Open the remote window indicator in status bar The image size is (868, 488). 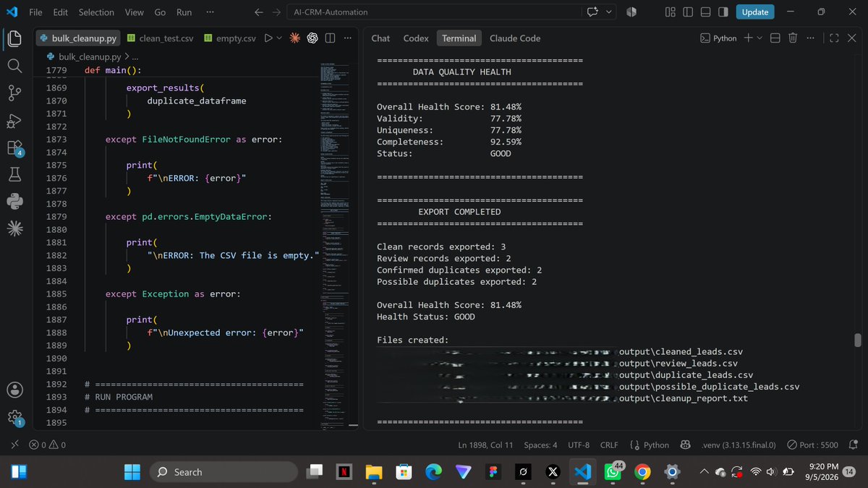15,445
